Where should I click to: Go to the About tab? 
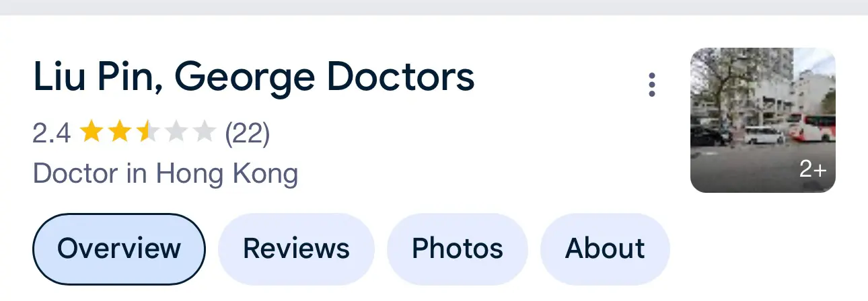coord(605,249)
